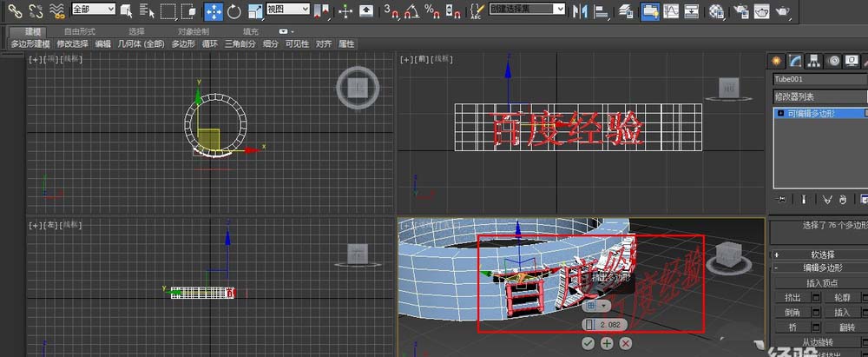Activate the Select and Rotate tool
This screenshot has width=868, height=357.
coord(234,10)
